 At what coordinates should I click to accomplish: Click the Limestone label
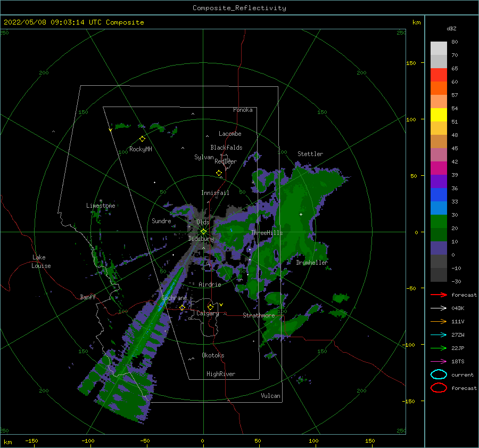pos(101,206)
